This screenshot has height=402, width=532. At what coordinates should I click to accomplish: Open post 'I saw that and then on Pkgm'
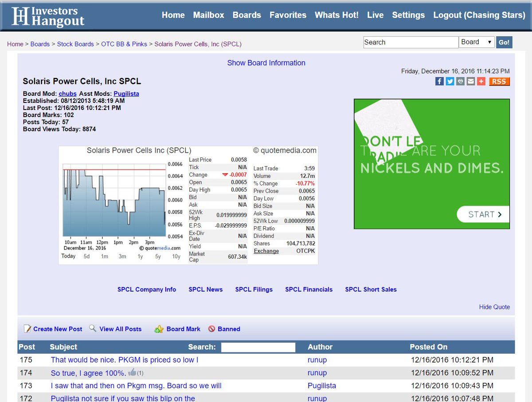click(136, 386)
